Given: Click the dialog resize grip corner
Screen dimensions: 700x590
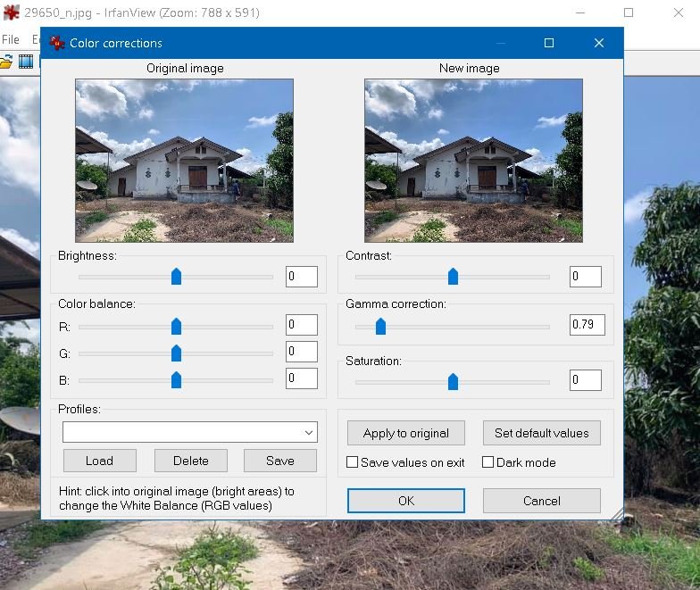Looking at the screenshot, I should pyautogui.click(x=618, y=514).
